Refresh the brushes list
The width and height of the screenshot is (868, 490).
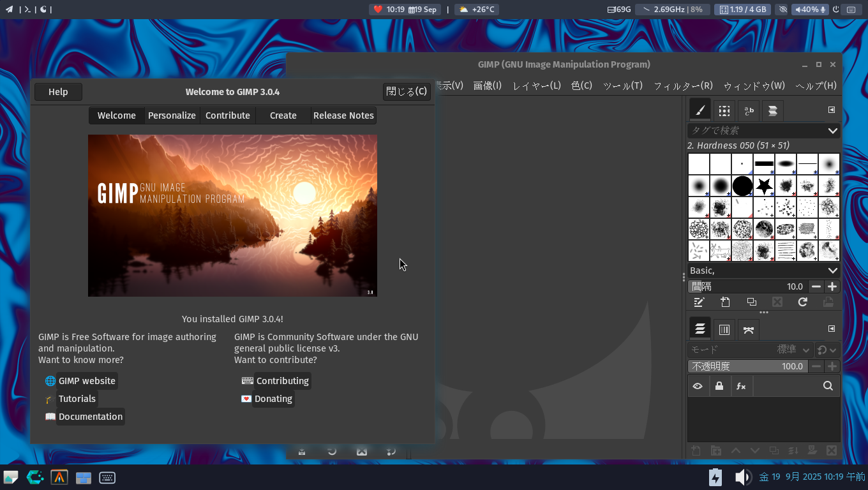click(x=803, y=302)
